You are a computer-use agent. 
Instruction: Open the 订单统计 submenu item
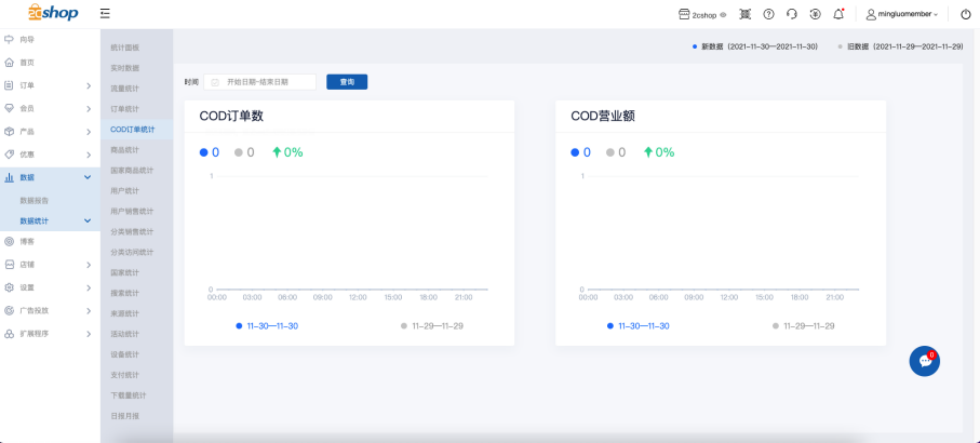[x=125, y=109]
